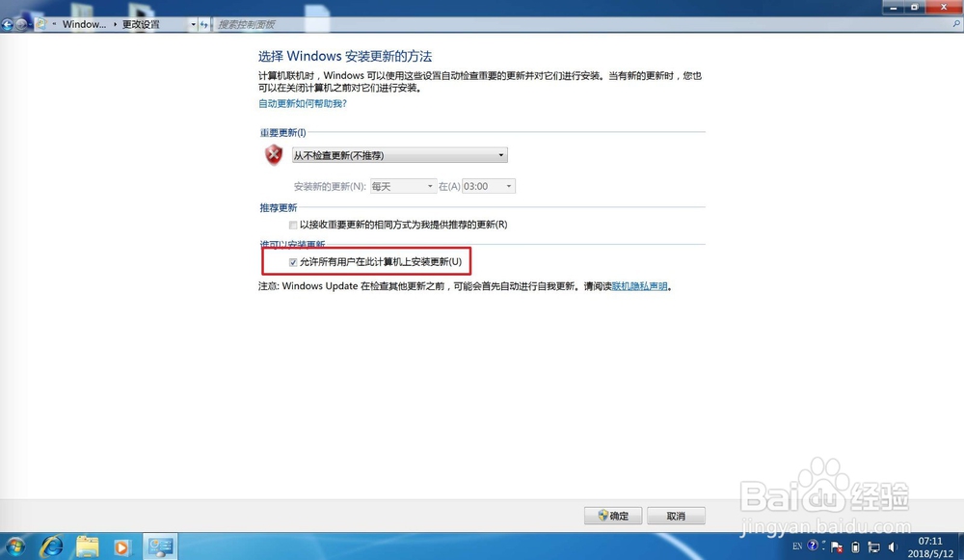The image size is (964, 560).
Task: Open Windows Explorer from the taskbar
Action: [x=87, y=546]
